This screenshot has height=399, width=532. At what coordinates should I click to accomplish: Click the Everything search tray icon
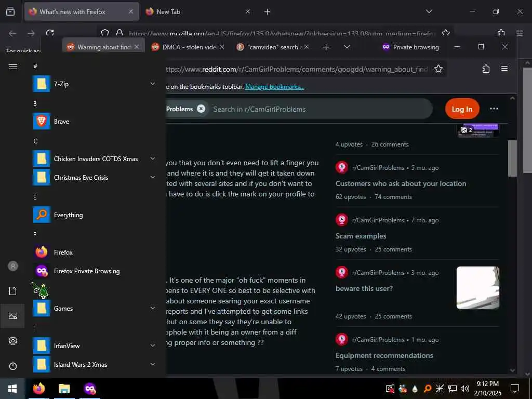pos(428,389)
